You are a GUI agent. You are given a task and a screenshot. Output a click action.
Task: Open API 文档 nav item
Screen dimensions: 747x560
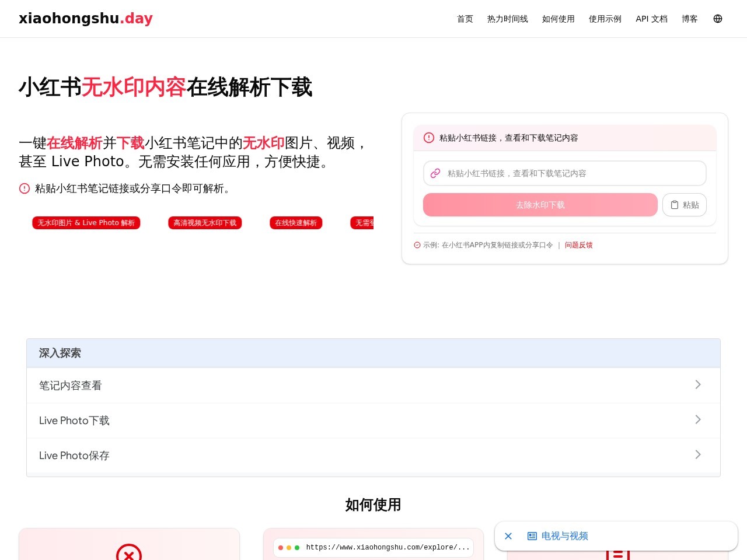pyautogui.click(x=651, y=19)
